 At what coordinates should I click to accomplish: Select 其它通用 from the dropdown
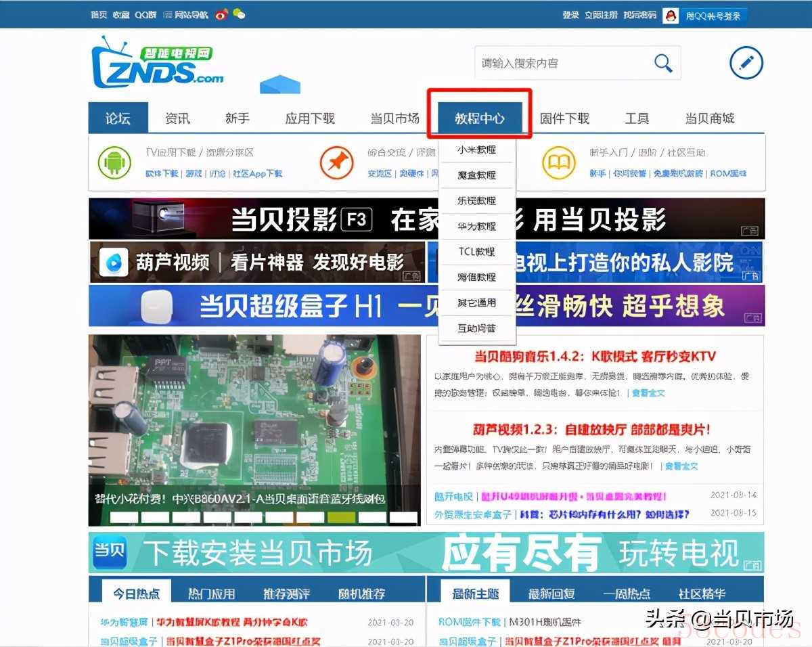pos(477,303)
